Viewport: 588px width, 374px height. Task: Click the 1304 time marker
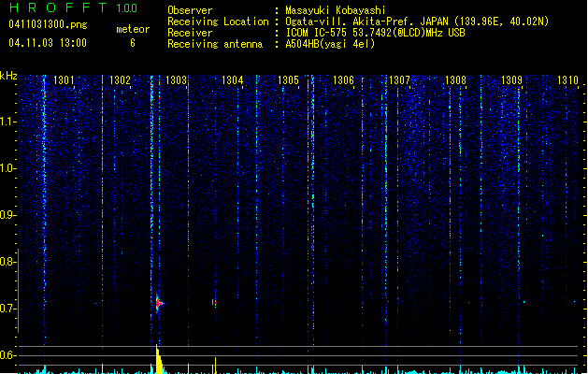click(232, 79)
